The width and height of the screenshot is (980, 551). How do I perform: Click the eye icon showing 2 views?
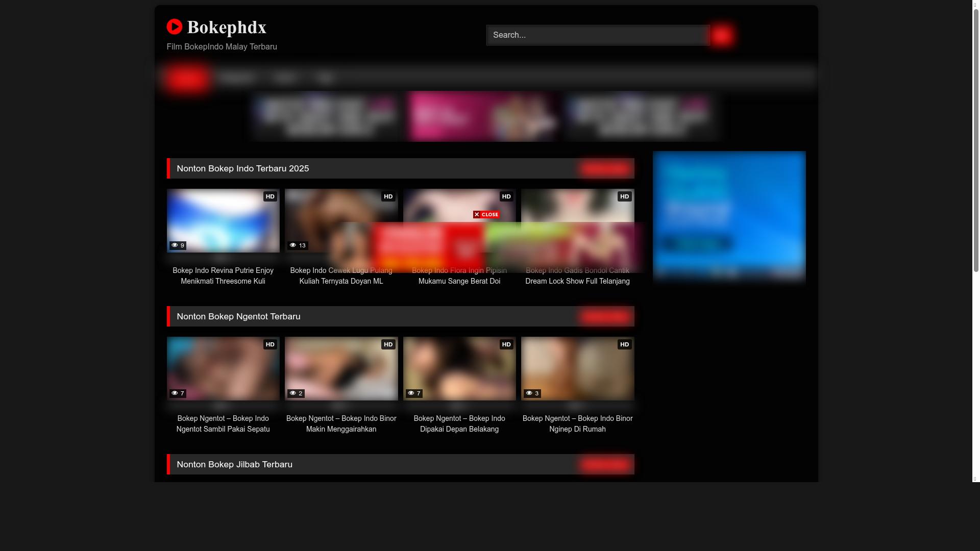(x=292, y=393)
